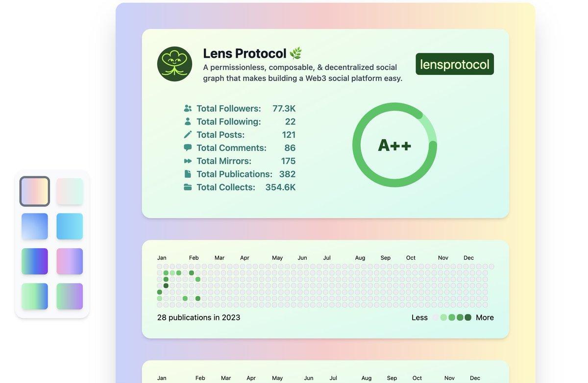Click the Total Collects folder icon
588x383 pixels.
tap(188, 187)
